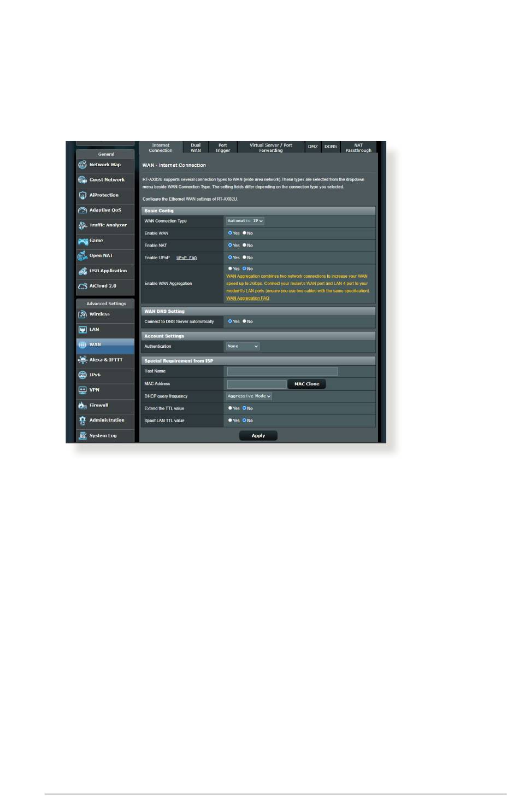
Task: Open the VPN monitor icon
Action: [82, 390]
